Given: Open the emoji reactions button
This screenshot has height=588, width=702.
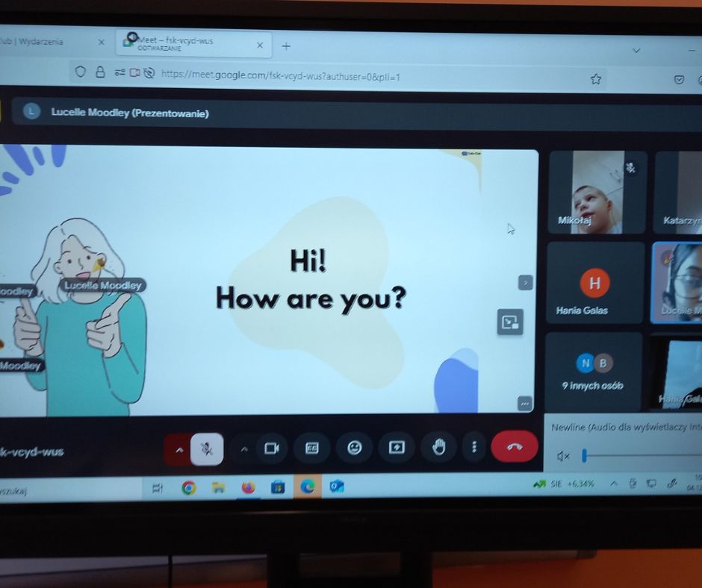Looking at the screenshot, I should pos(354,448).
